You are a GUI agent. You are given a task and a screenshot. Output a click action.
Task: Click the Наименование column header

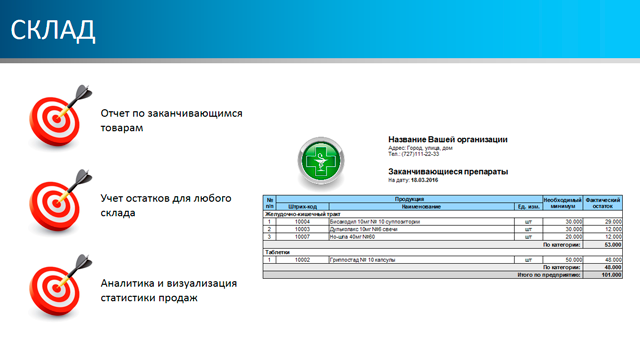click(x=421, y=207)
